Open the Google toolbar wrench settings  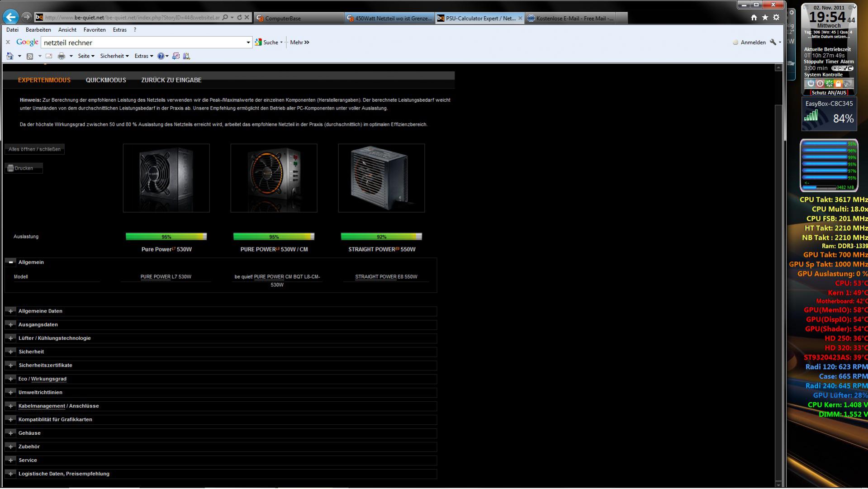pos(773,42)
